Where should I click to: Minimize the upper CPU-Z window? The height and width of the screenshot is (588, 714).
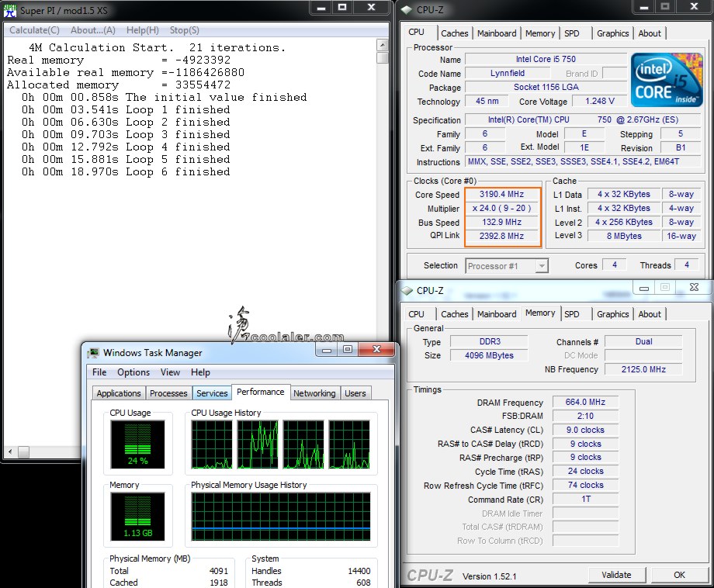[x=643, y=7]
